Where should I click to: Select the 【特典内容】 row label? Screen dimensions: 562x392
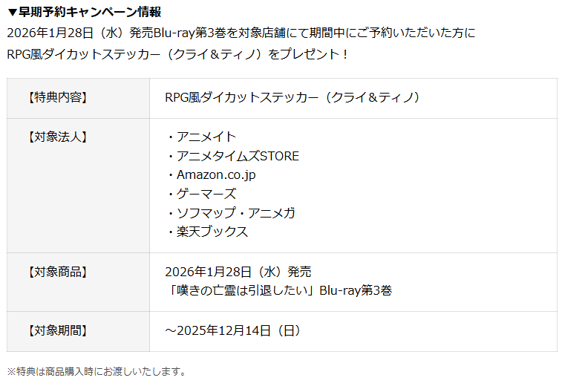pyautogui.click(x=56, y=98)
